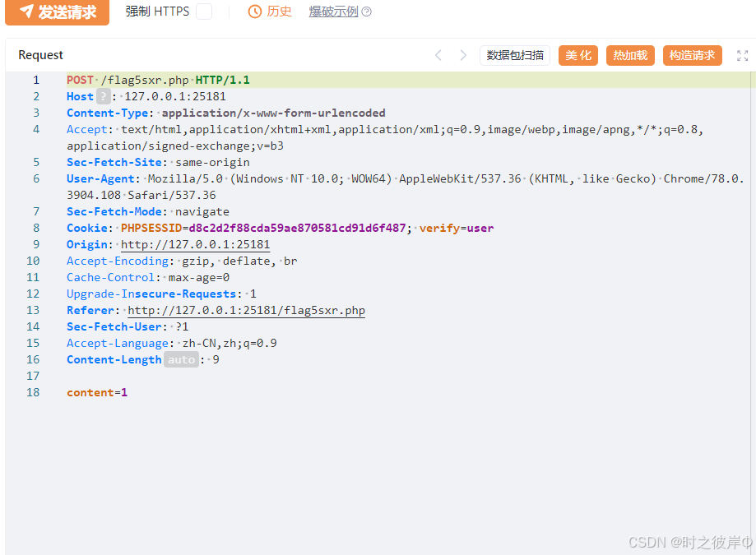Image resolution: width=756 pixels, height=555 pixels.
Task: Open the 数据包扫描 packet scan menu
Action: point(515,55)
